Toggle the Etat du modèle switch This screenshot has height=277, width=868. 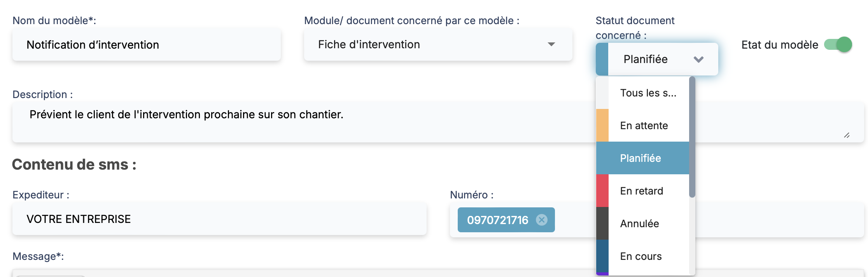[x=838, y=45]
